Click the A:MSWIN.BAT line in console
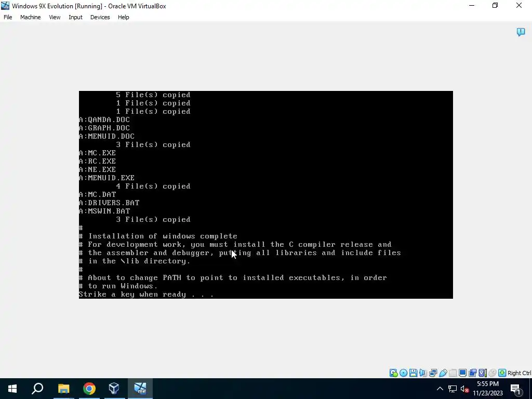Image resolution: width=532 pixels, height=399 pixels. point(104,211)
